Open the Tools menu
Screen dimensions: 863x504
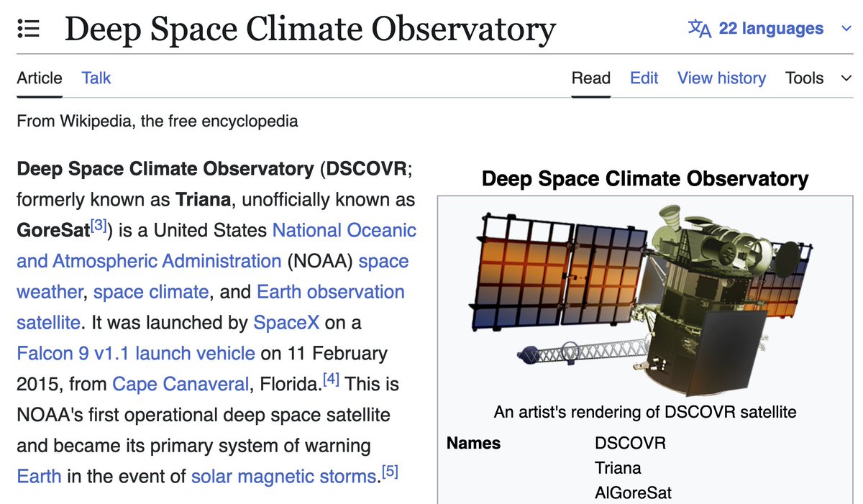(x=804, y=78)
